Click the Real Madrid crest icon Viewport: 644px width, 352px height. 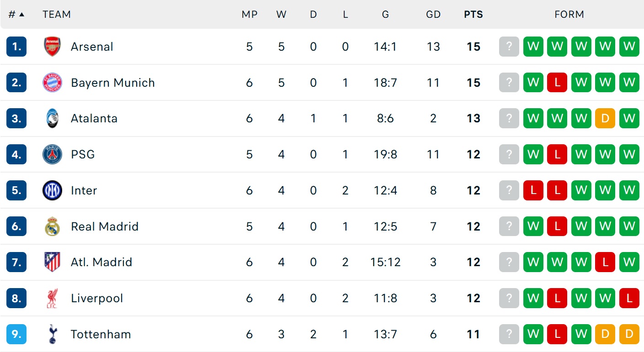coord(52,226)
